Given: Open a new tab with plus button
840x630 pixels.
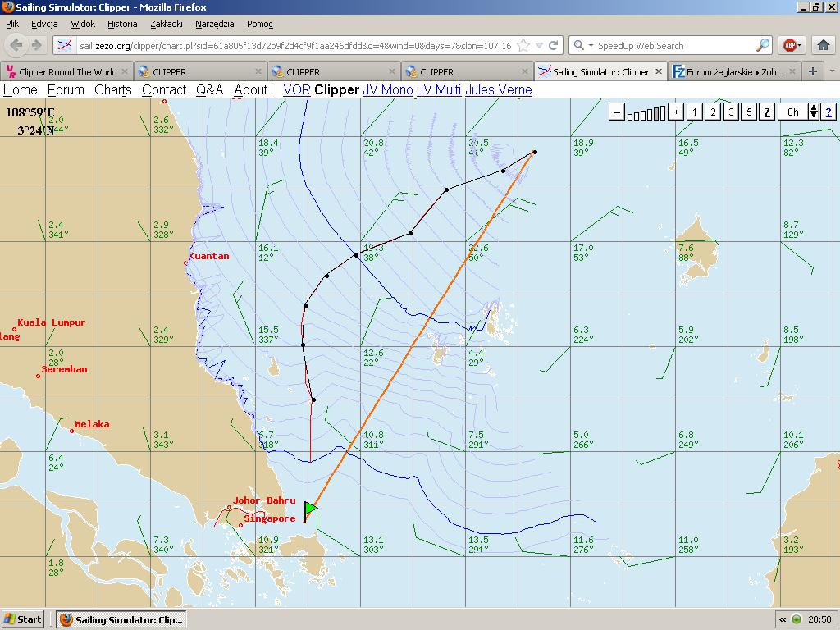Looking at the screenshot, I should click(x=812, y=71).
